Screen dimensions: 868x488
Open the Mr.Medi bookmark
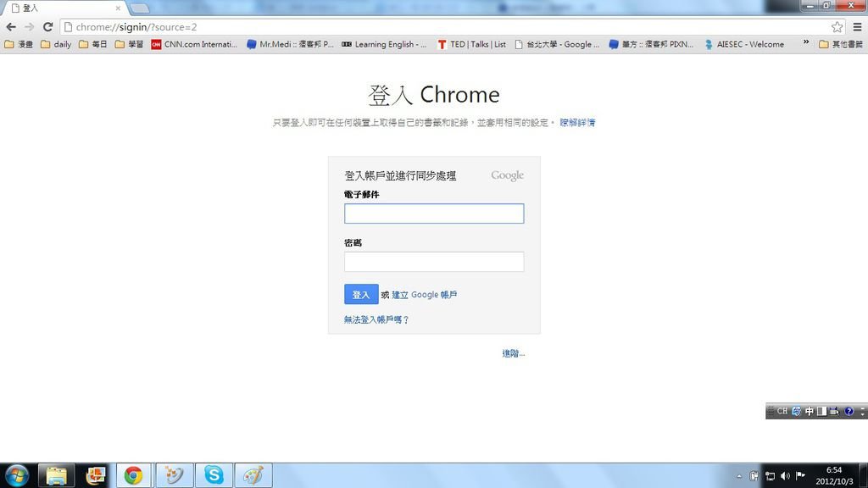pos(290,44)
